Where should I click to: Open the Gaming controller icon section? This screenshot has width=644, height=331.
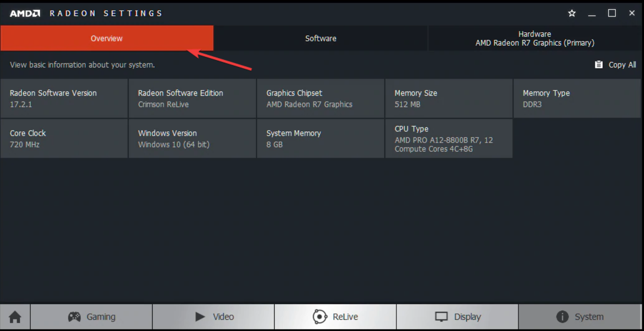click(x=91, y=317)
